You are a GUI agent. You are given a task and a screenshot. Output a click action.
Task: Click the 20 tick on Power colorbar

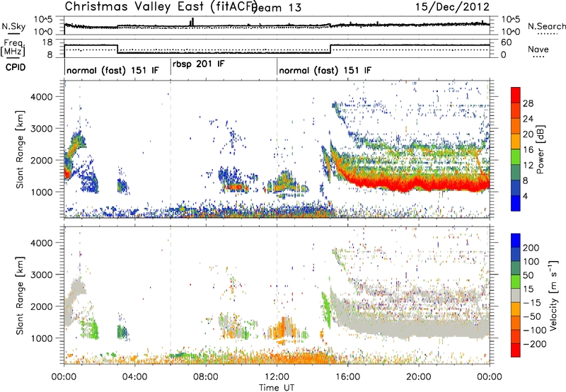point(528,134)
